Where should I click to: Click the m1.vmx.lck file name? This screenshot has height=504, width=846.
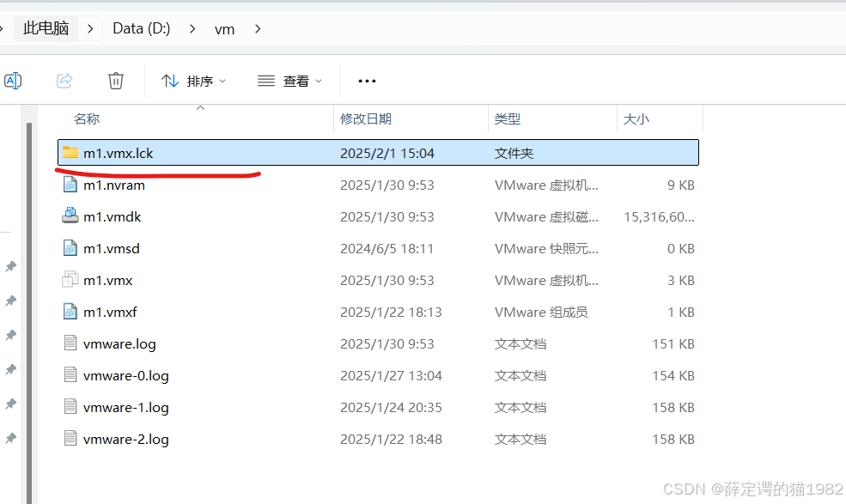click(119, 153)
